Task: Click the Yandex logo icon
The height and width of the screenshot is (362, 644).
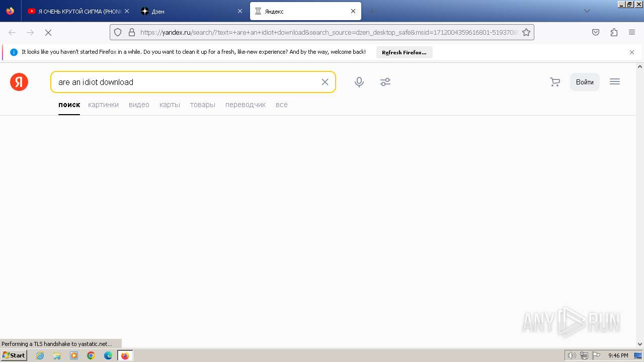Action: 19,82
